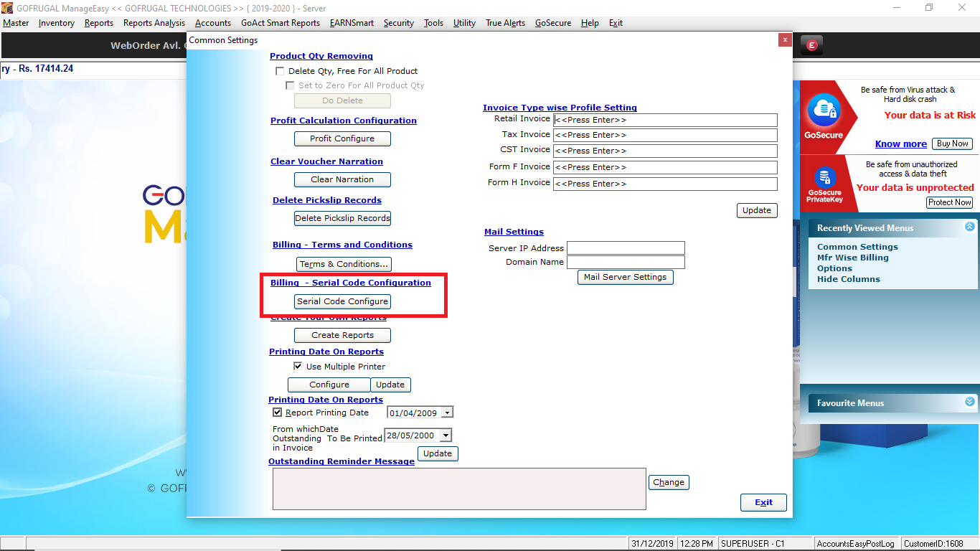Image resolution: width=980 pixels, height=551 pixels.
Task: Click the Server IP Address field
Action: [x=626, y=248]
